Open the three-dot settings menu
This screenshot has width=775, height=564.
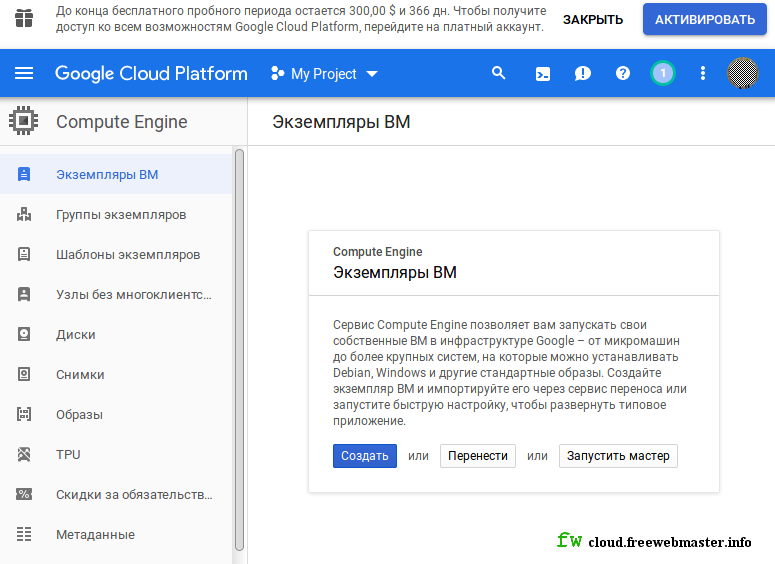coord(702,73)
